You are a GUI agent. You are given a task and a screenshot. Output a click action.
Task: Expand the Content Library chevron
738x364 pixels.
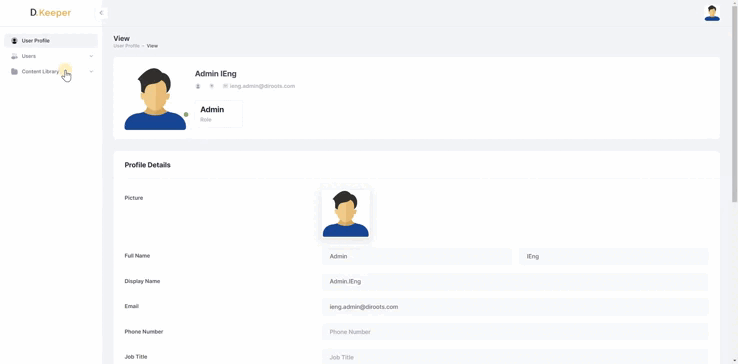coord(91,72)
